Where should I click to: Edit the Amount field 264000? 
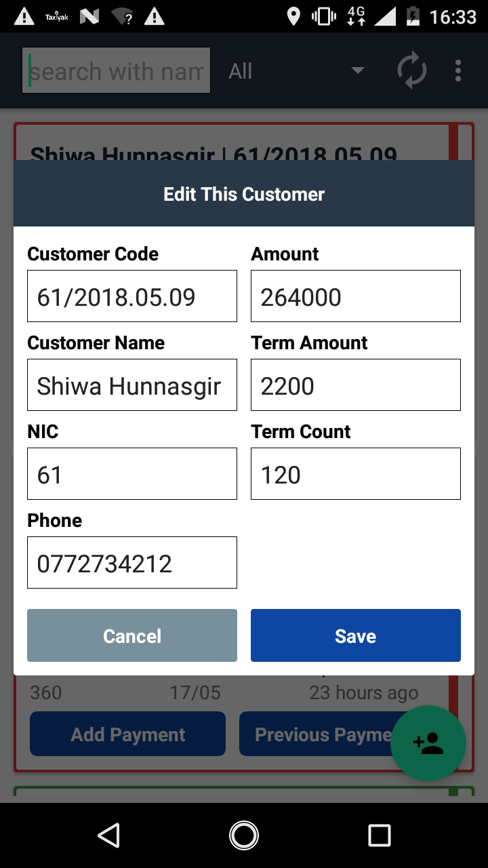pyautogui.click(x=355, y=296)
